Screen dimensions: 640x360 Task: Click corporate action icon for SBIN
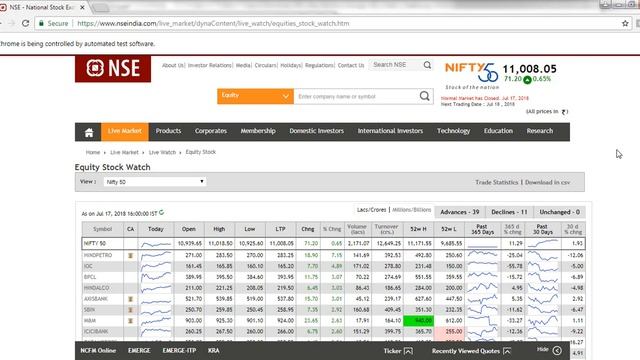(x=131, y=310)
